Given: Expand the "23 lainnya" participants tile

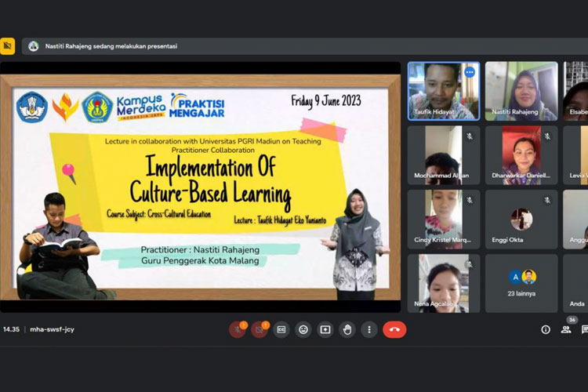Looking at the screenshot, I should coord(521,283).
